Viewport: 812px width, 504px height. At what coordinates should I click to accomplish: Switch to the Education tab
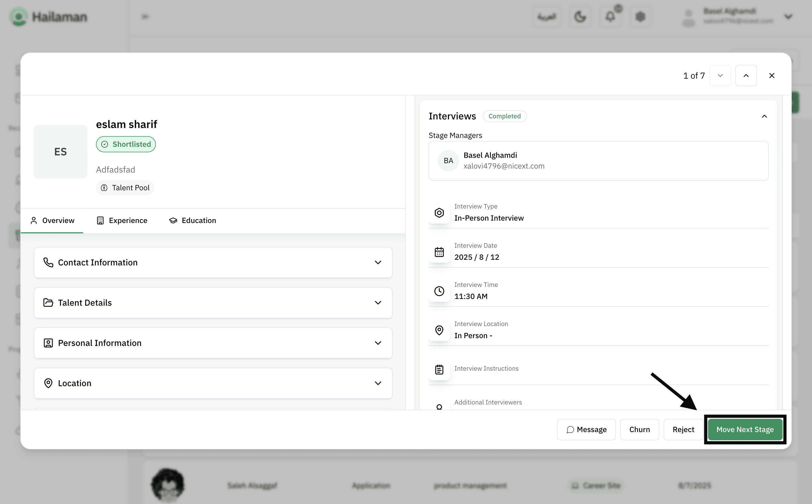(193, 220)
